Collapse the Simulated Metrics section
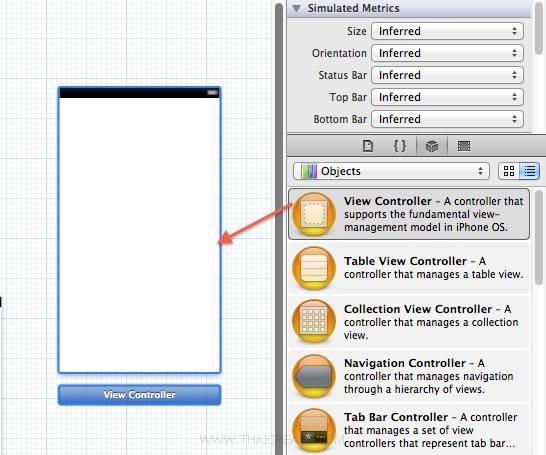546x455 pixels. pos(296,8)
